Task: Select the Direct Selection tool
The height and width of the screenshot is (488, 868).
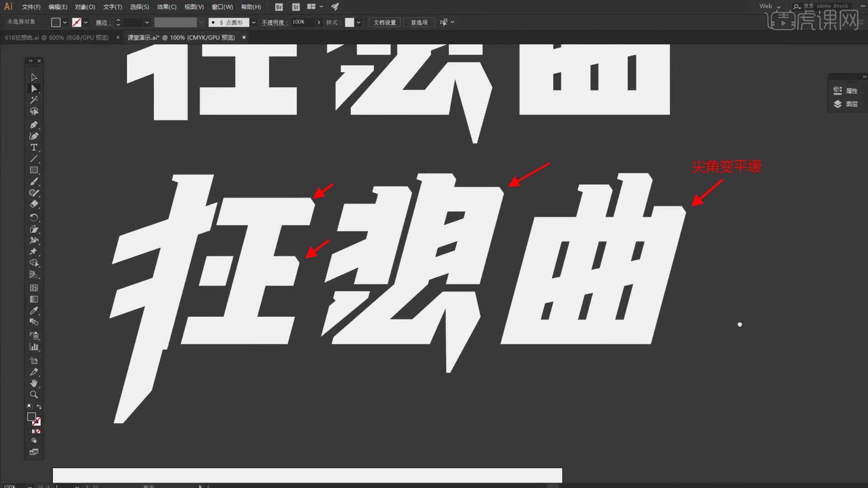Action: coord(34,89)
